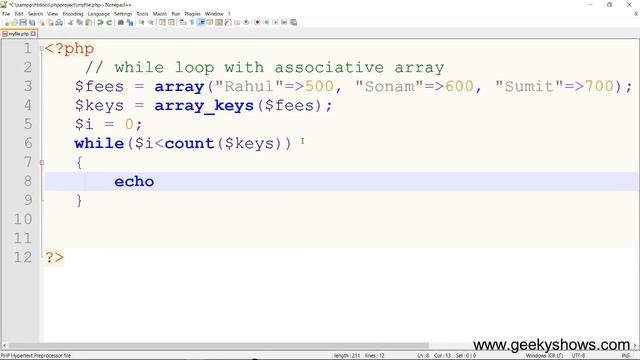Open the View menu

click(53, 14)
